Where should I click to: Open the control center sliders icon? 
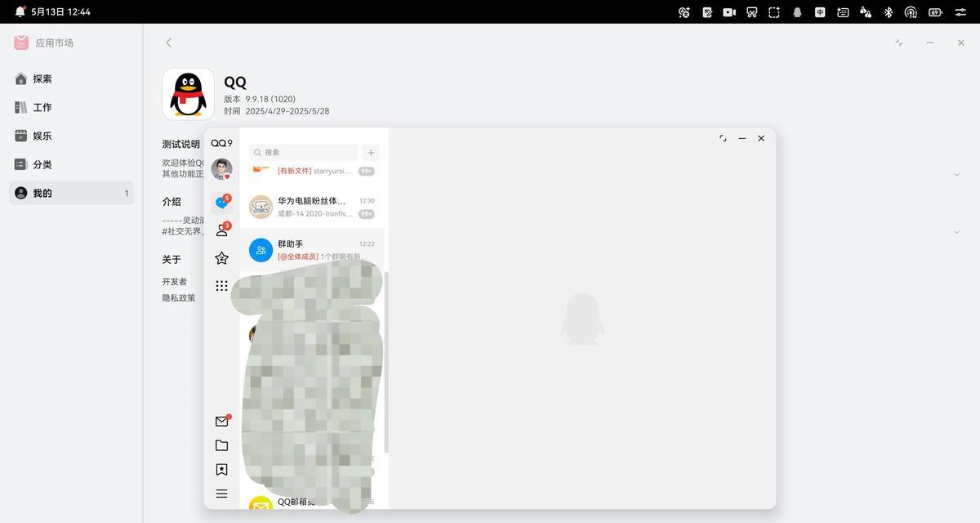pyautogui.click(x=960, y=12)
